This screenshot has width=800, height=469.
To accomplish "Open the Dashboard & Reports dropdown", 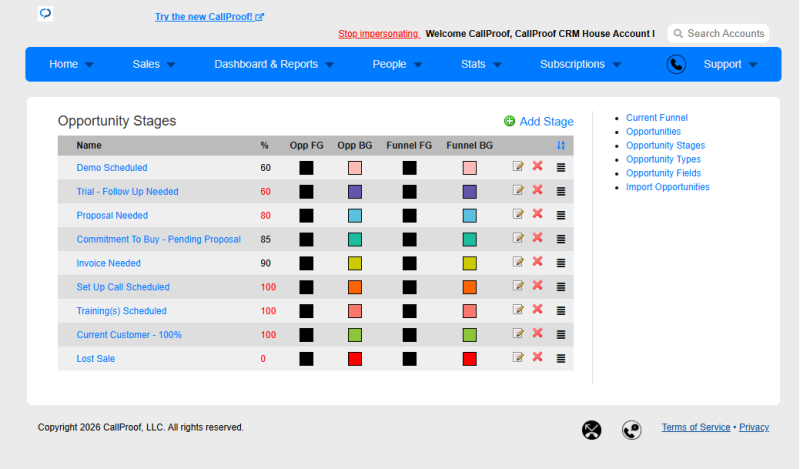I will tap(274, 64).
